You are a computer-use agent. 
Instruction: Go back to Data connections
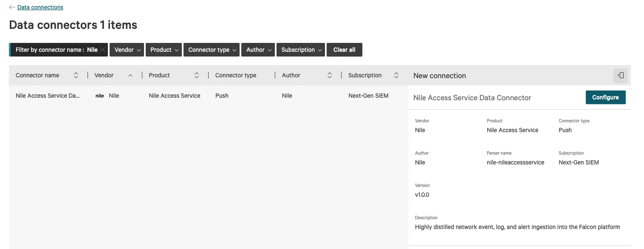point(40,7)
